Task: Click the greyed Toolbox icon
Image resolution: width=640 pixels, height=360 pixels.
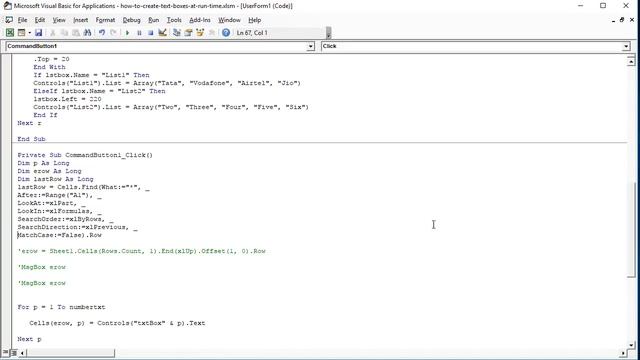Action: [211, 33]
